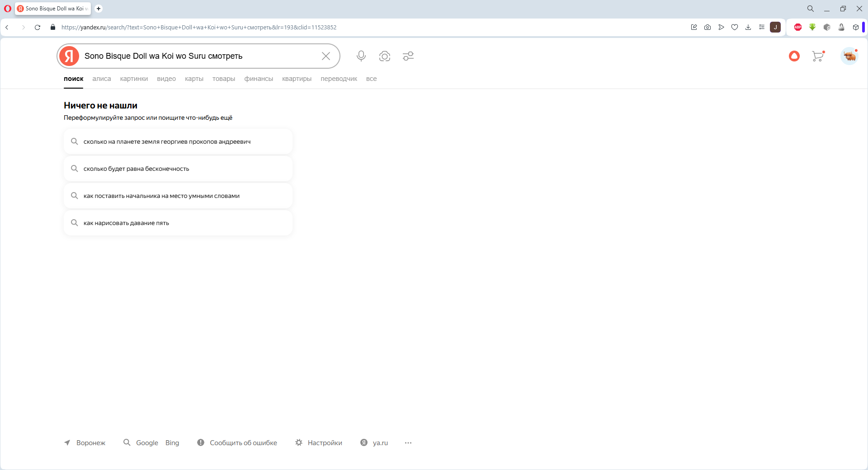Open the shopping cart icon
868x470 pixels.
coord(818,56)
